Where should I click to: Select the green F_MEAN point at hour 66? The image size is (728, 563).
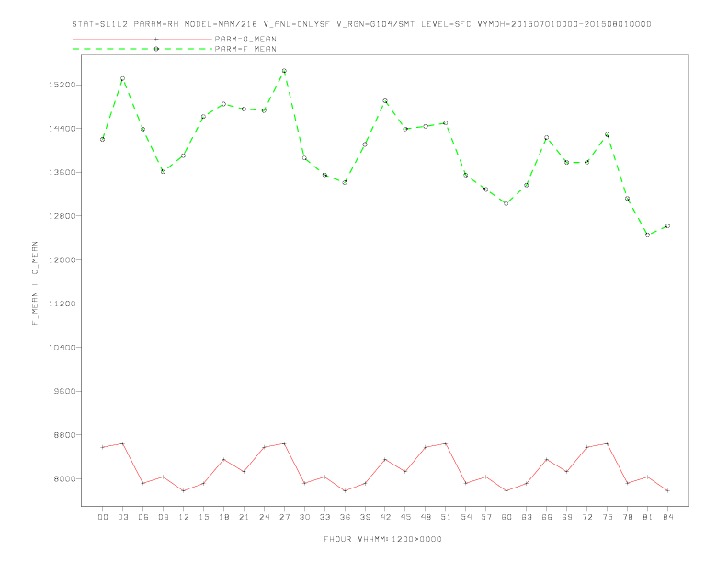coord(547,138)
